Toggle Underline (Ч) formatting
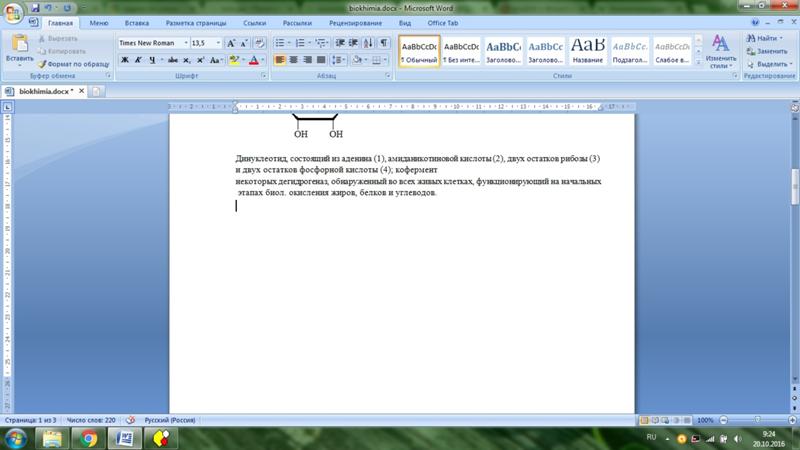The image size is (800, 450). (x=152, y=60)
